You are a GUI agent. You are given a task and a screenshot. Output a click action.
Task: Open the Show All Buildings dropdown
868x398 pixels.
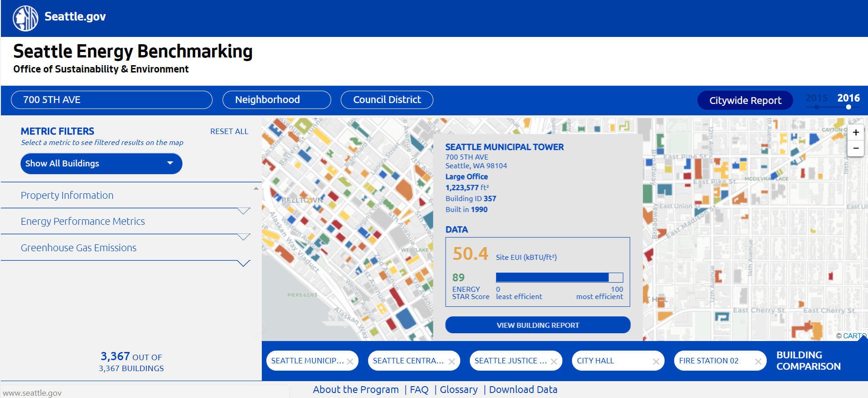click(x=101, y=164)
